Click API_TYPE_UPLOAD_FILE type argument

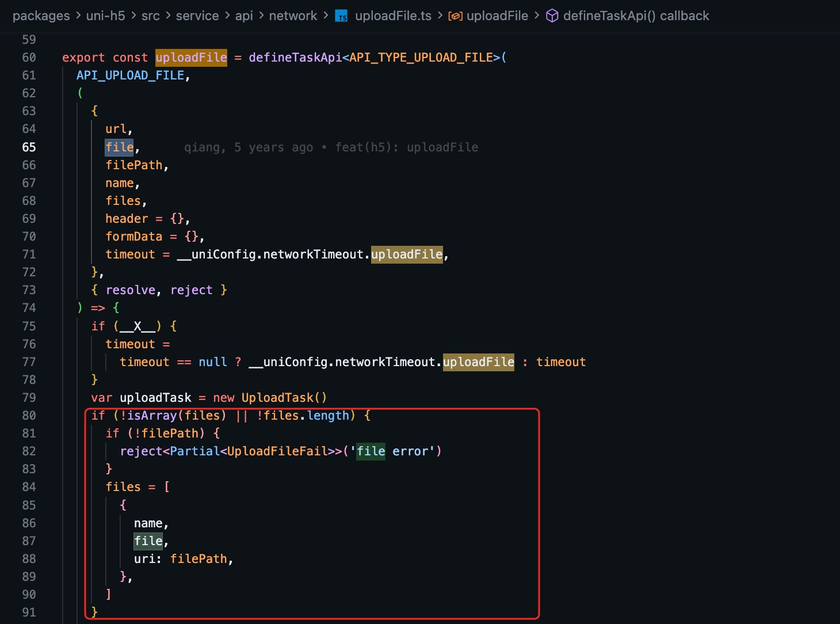pos(421,58)
